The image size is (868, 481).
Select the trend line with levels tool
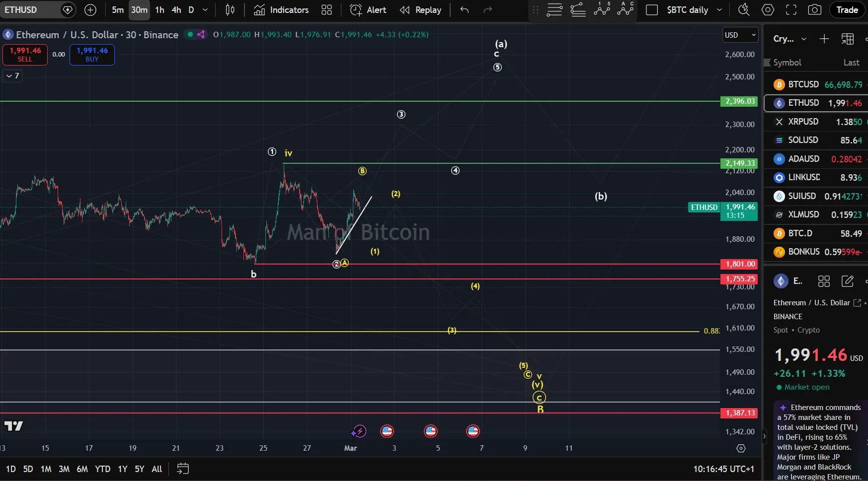pyautogui.click(x=578, y=10)
